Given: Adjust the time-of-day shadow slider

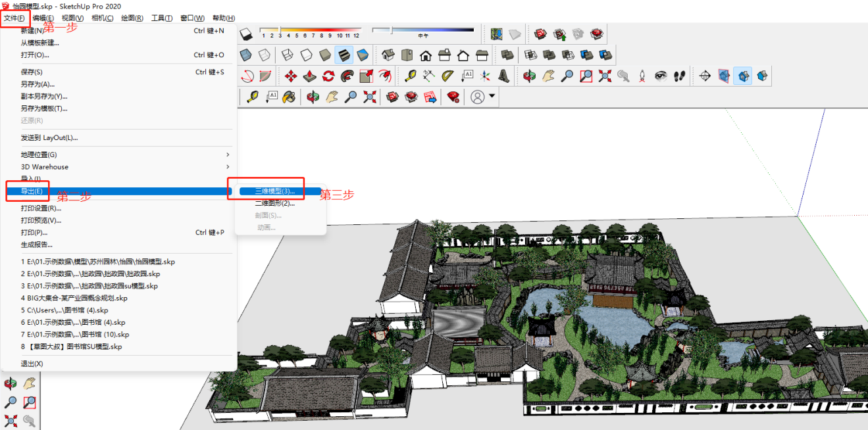Looking at the screenshot, I should (392, 30).
